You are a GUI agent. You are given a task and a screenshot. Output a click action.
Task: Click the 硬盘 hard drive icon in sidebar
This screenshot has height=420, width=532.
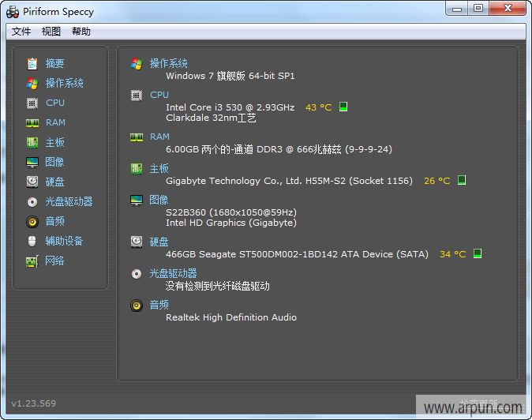tap(32, 182)
